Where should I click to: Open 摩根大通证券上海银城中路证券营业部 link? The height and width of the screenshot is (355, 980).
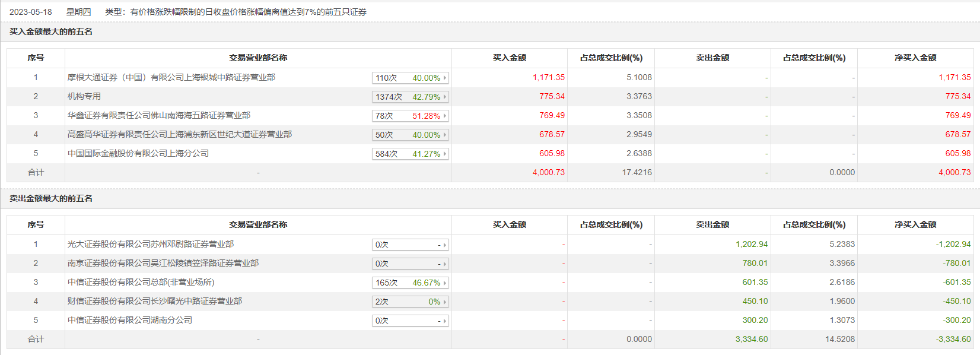pos(171,77)
